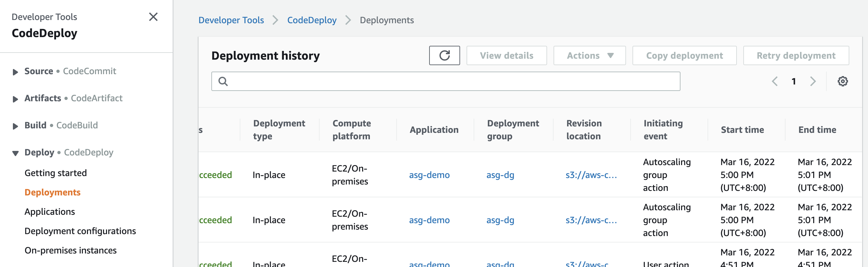Click the Retry deployment button

[x=796, y=55]
